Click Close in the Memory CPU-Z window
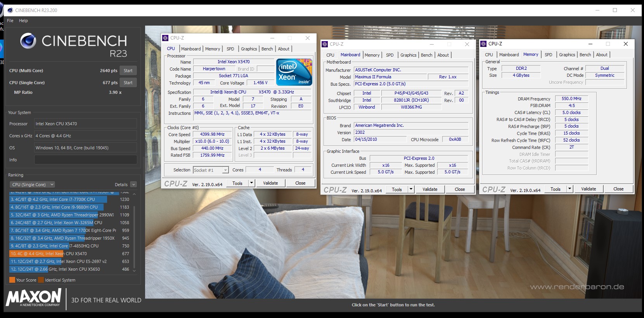 [618, 189]
